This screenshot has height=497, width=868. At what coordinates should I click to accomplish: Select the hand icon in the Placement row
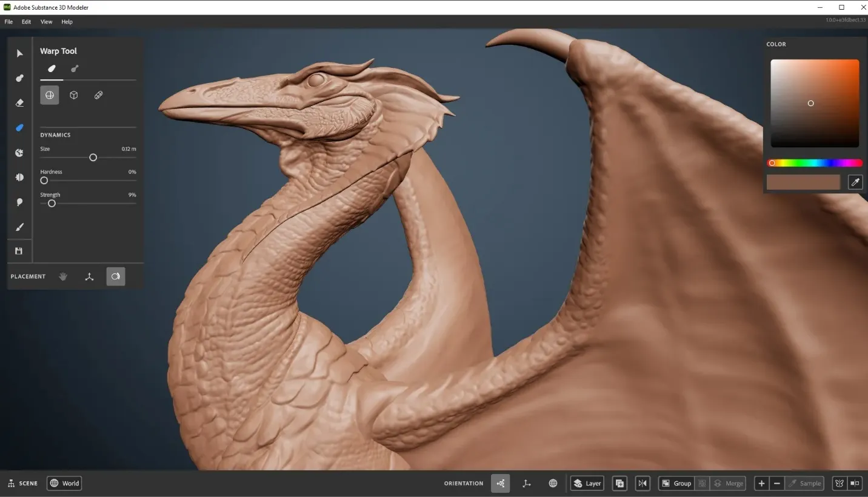tap(63, 276)
